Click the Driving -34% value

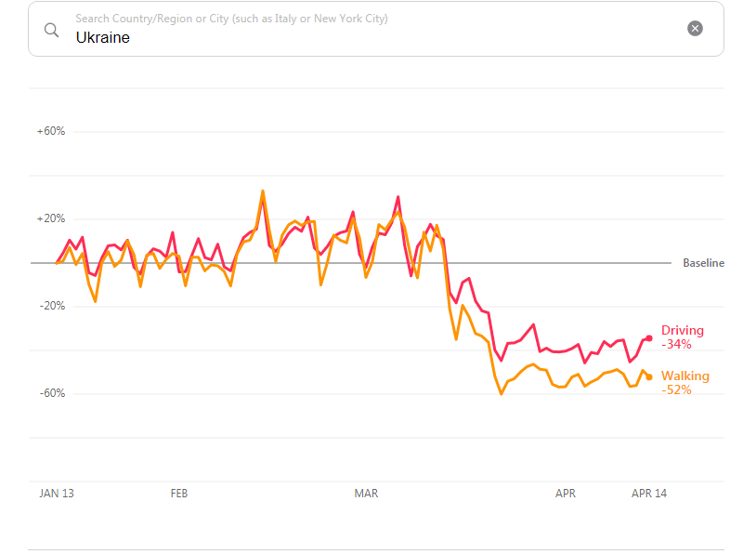[x=676, y=345]
